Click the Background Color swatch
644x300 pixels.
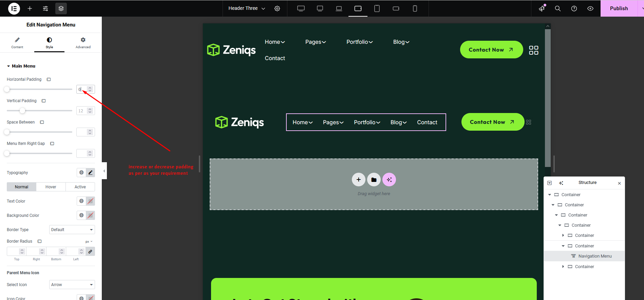click(x=90, y=215)
